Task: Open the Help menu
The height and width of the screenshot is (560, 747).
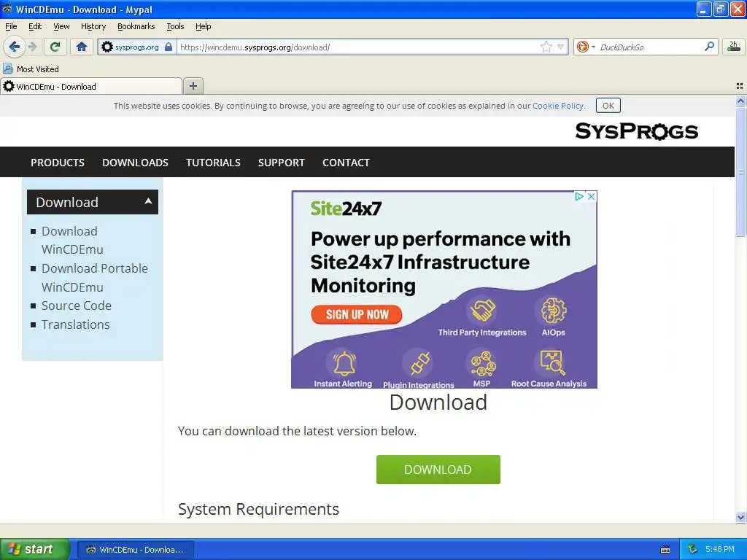Action: click(x=203, y=26)
